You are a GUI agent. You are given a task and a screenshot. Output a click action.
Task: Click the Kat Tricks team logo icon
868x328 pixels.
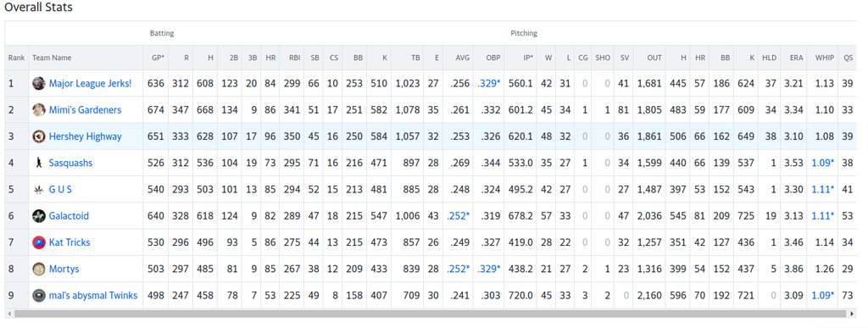39,242
